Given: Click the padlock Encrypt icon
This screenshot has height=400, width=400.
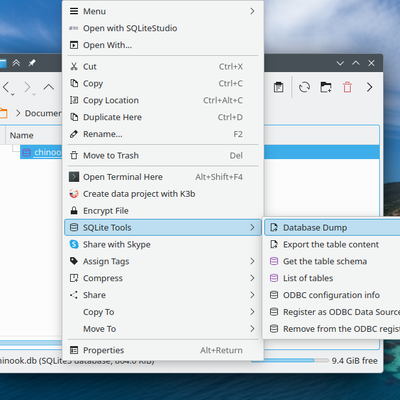Looking at the screenshot, I should 74,211.
